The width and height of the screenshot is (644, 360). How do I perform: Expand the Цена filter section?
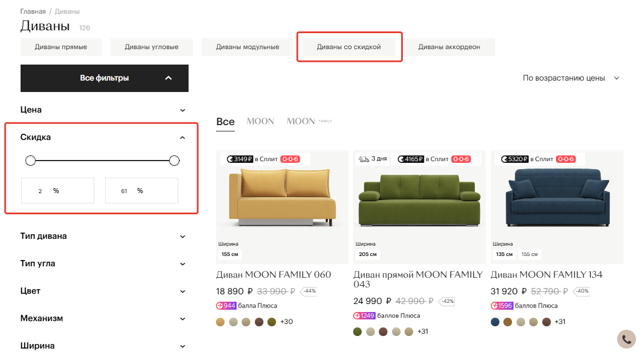(x=103, y=110)
